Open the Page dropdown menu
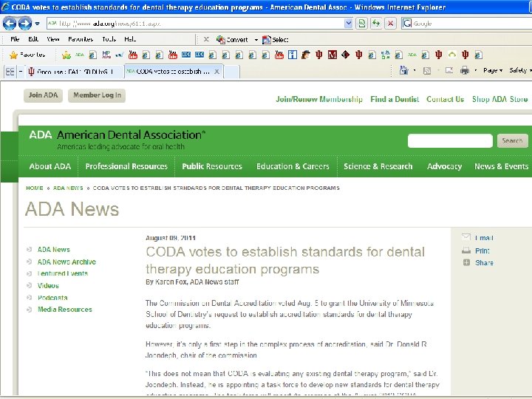The height and width of the screenshot is (399, 532). click(493, 71)
